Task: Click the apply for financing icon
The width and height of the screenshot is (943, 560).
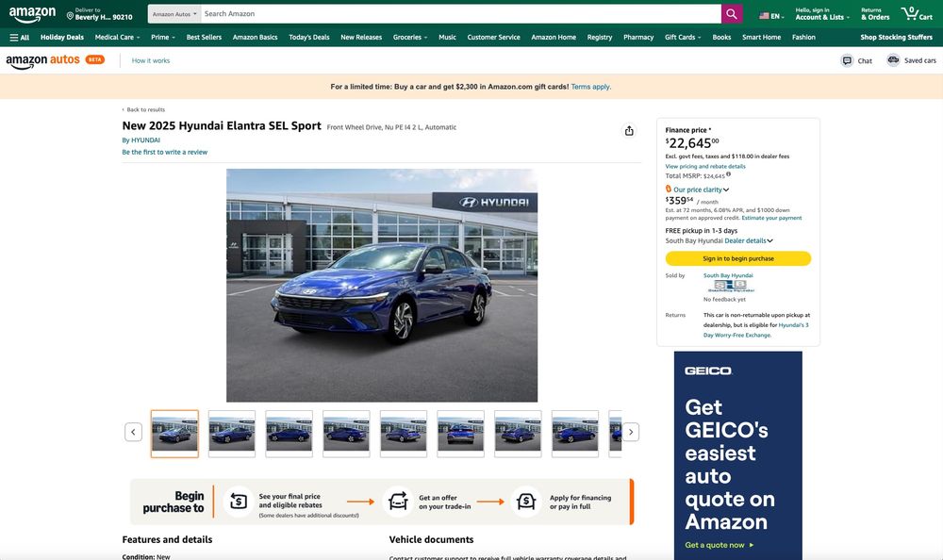Action: coord(525,501)
